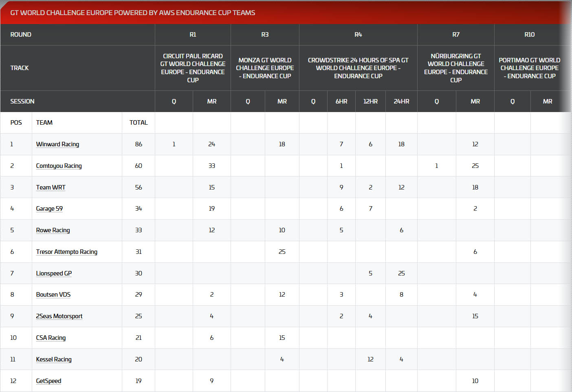572x392 pixels.
Task: Click Comtoyou Racing's R1 MR score 33
Action: (212, 166)
